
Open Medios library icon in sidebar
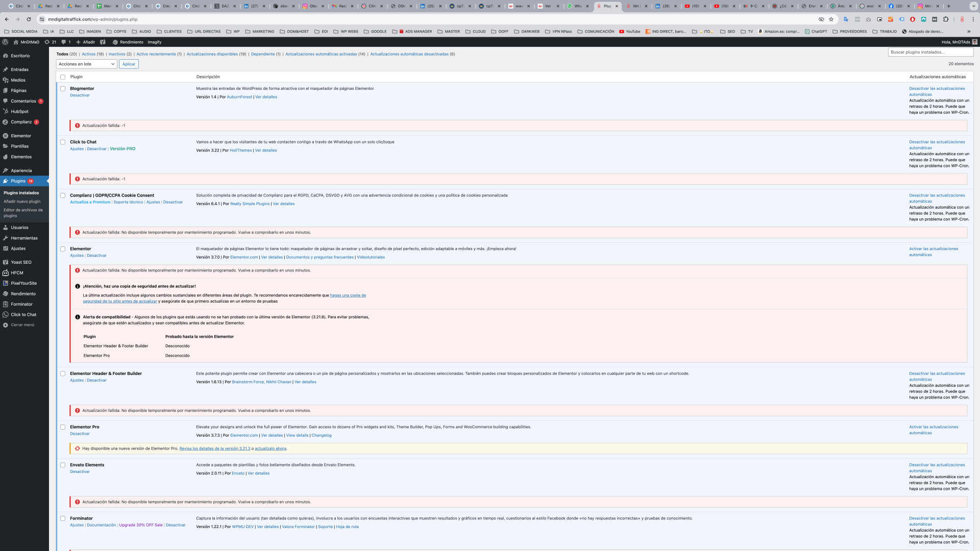(5, 80)
